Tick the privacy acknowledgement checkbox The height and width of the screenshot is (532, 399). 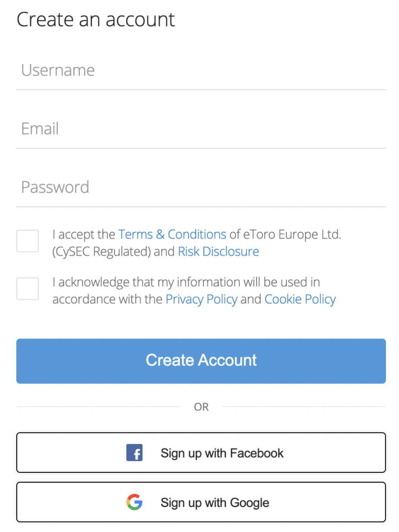coord(28,289)
